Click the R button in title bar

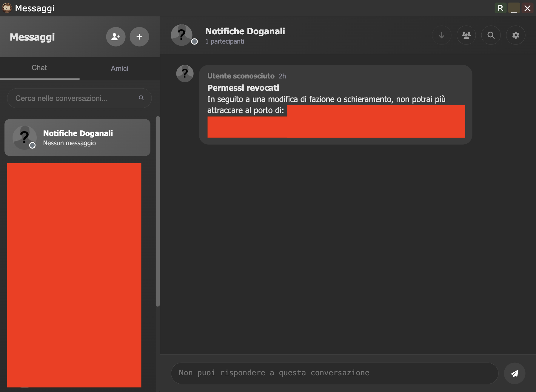(x=500, y=8)
